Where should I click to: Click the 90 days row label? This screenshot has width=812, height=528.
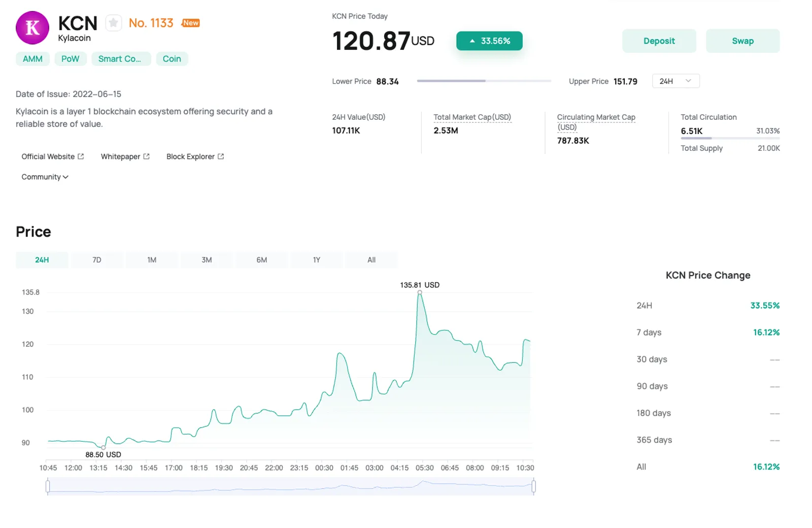652,386
